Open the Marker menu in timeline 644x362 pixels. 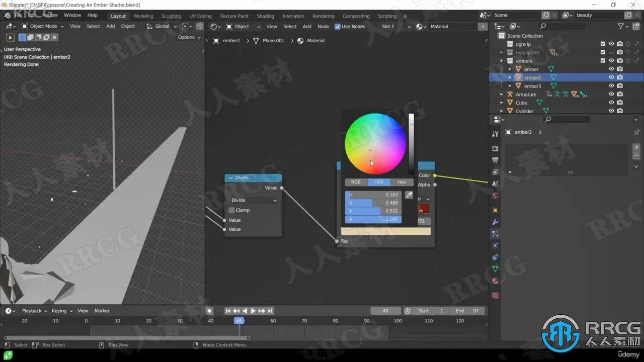102,311
